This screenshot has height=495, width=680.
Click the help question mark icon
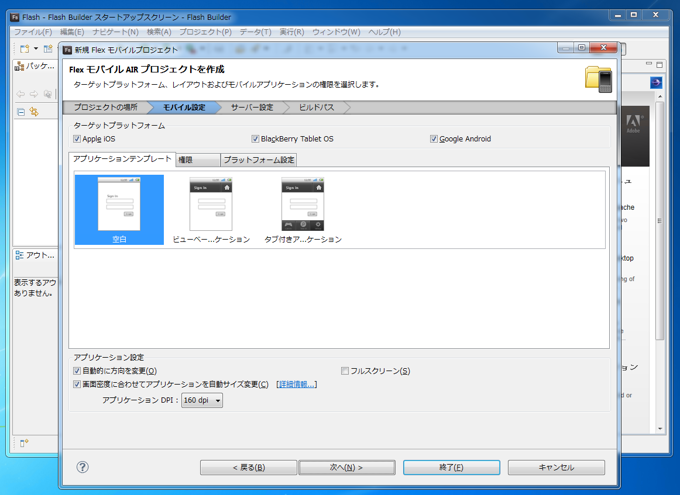pyautogui.click(x=82, y=467)
